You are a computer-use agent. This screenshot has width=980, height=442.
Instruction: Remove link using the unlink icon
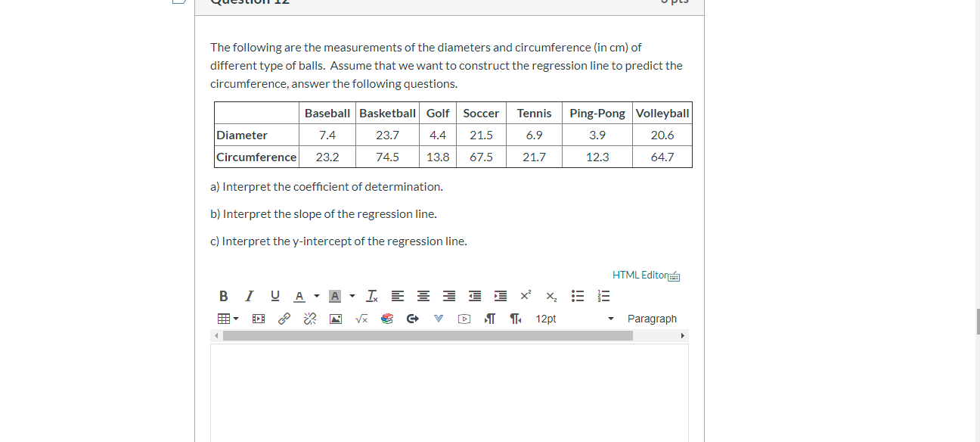(309, 319)
